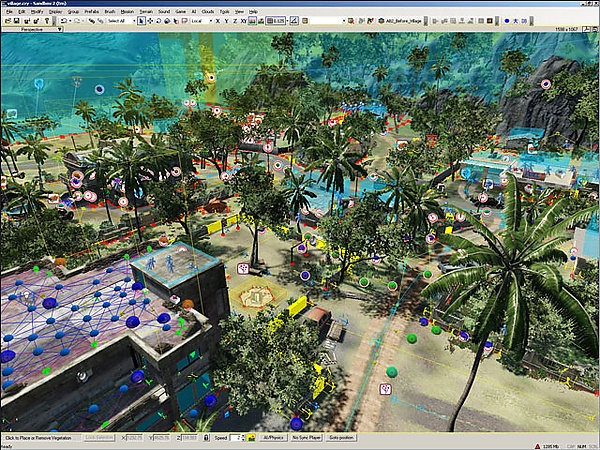Click the blue sphere toolbar icon

pos(506,20)
